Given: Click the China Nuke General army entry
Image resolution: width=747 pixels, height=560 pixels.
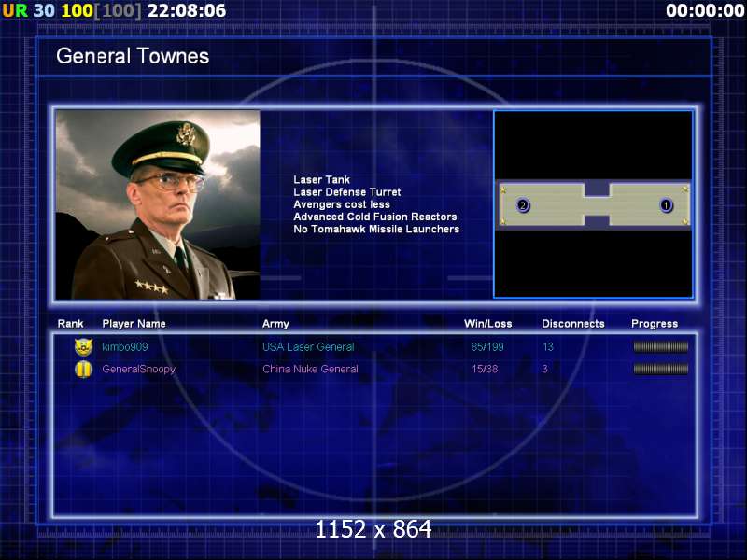Looking at the screenshot, I should point(310,369).
